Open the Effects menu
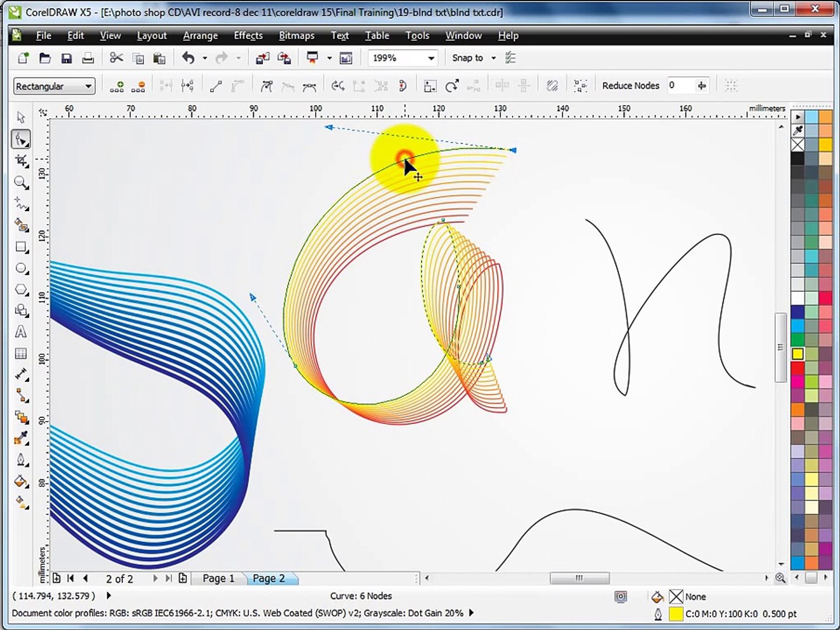Image resolution: width=840 pixels, height=630 pixels. [248, 36]
